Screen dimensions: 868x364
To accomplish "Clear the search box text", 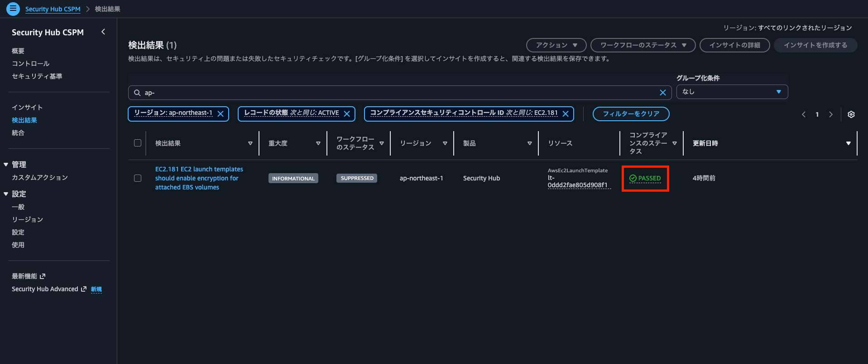I will [x=662, y=93].
